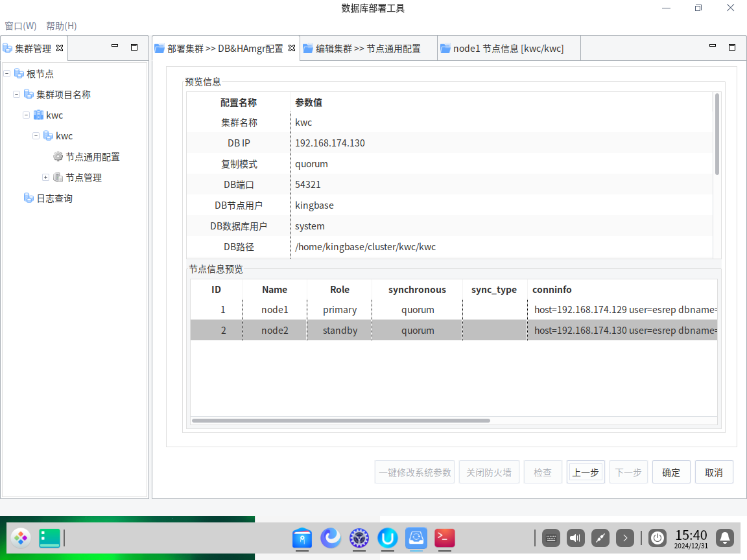Collapse the 根节点 tree node

click(x=7, y=74)
